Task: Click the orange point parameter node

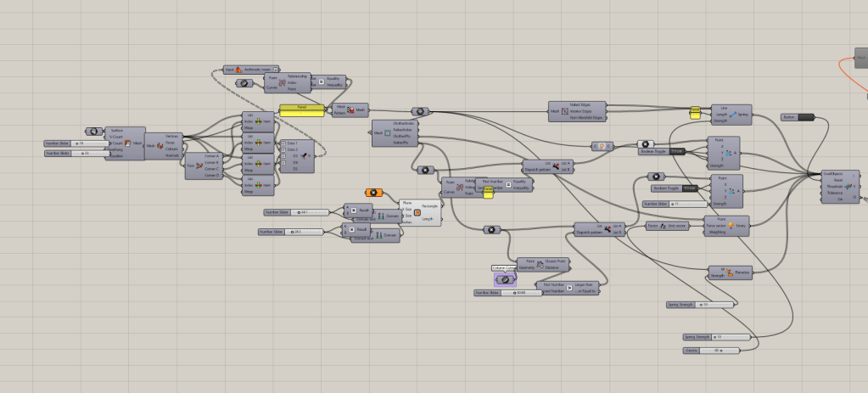Action: pos(373,193)
